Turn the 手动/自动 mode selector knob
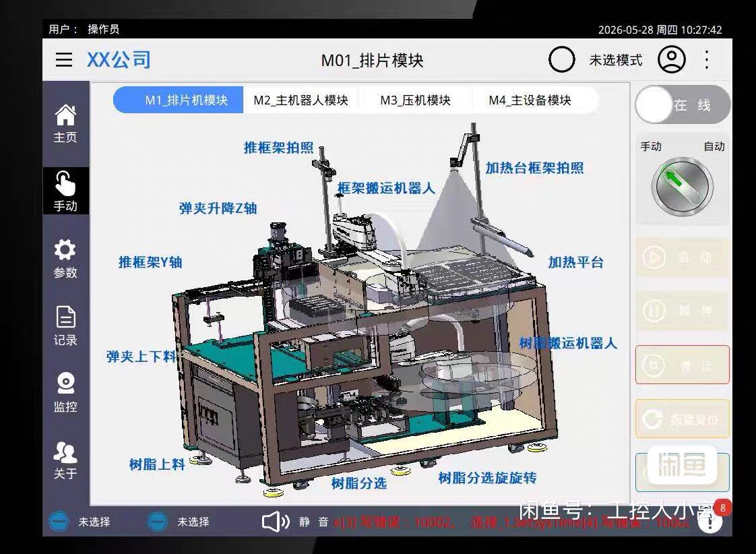This screenshot has height=554, width=756. [x=683, y=187]
